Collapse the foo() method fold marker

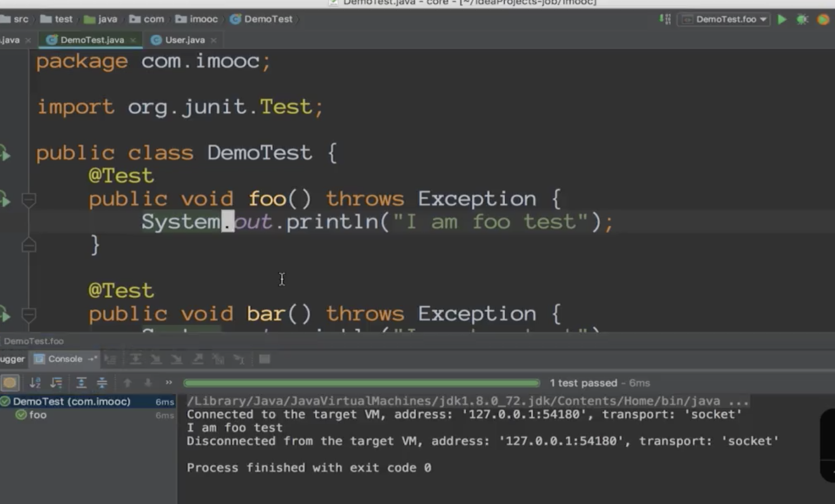point(29,199)
